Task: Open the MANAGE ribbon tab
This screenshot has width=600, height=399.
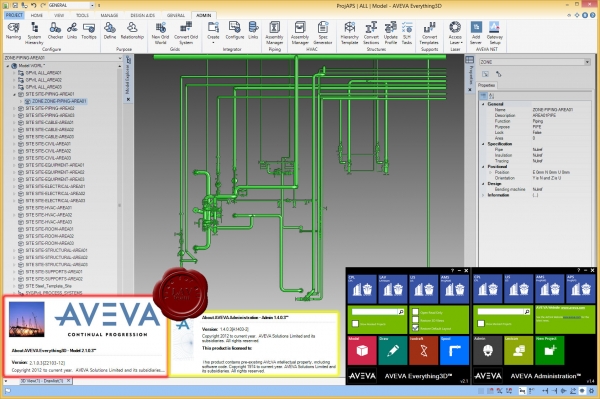Action: pyautogui.click(x=109, y=15)
